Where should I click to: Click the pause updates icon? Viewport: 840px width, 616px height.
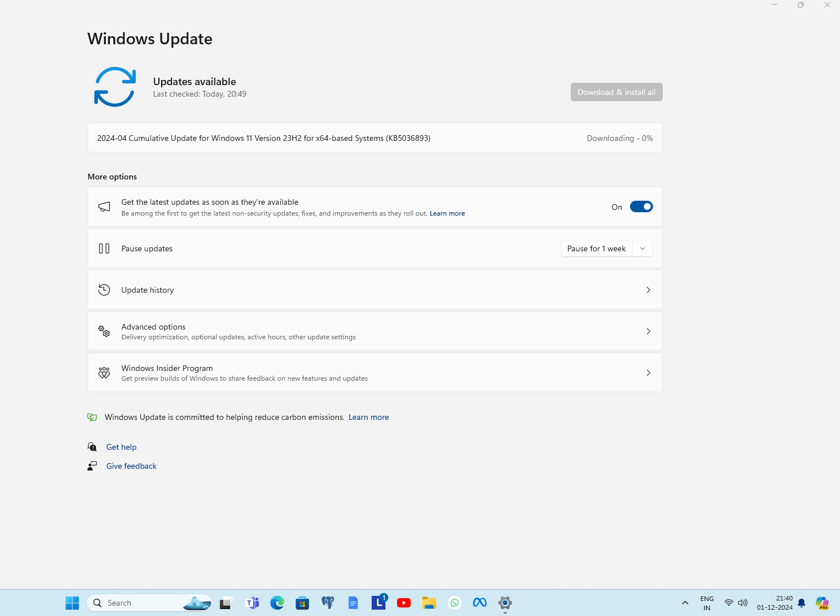(x=104, y=248)
